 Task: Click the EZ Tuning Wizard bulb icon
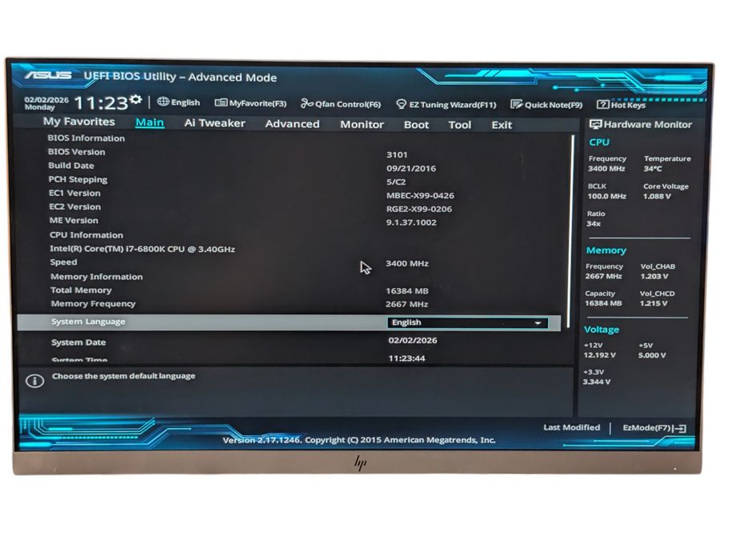[401, 104]
